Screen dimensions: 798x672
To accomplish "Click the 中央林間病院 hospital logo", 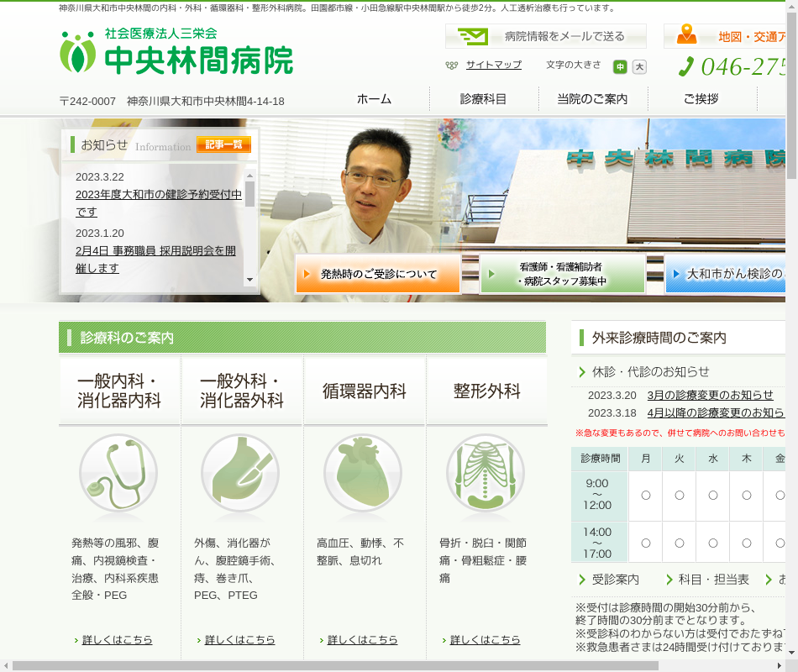I will 176,51.
